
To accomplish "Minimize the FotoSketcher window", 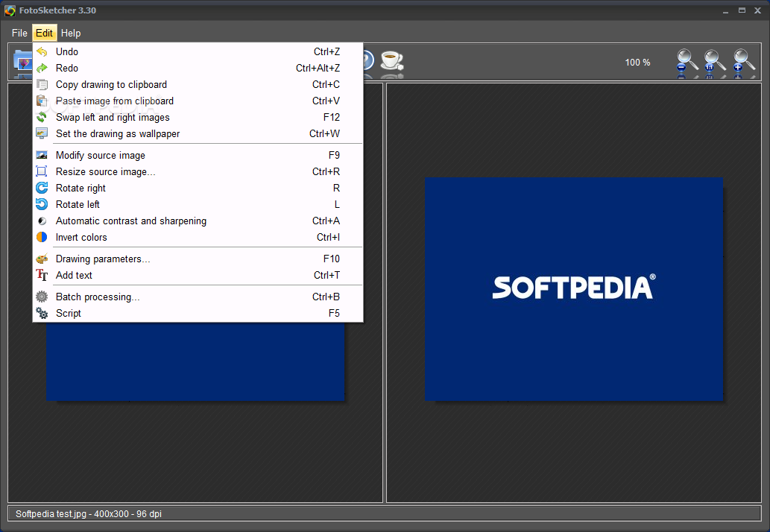I will tap(726, 10).
